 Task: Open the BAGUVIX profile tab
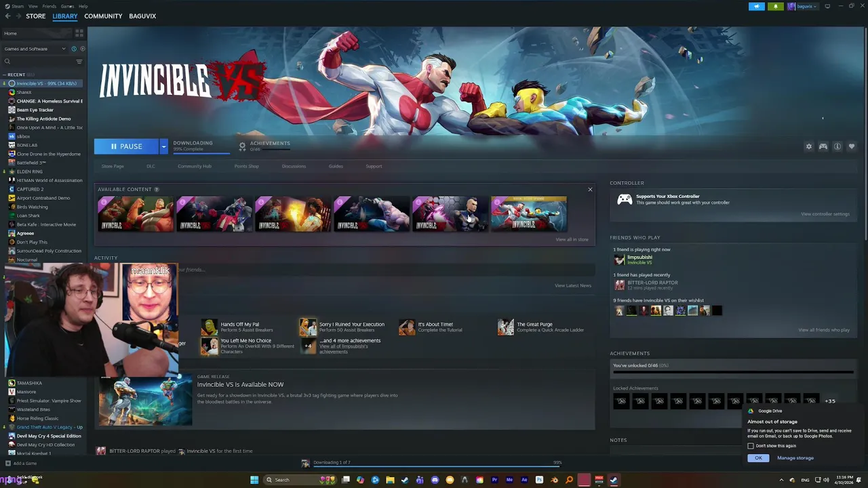142,16
